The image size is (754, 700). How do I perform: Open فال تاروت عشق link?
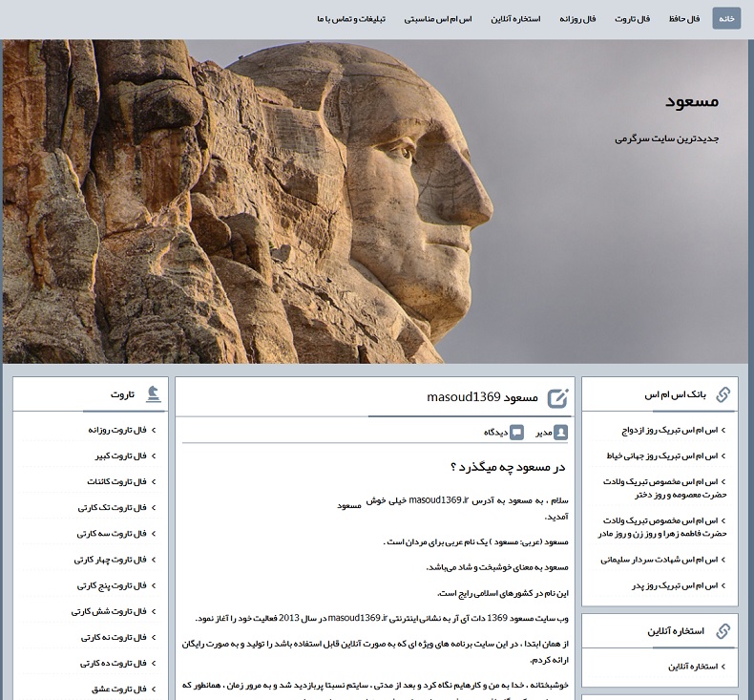click(118, 689)
